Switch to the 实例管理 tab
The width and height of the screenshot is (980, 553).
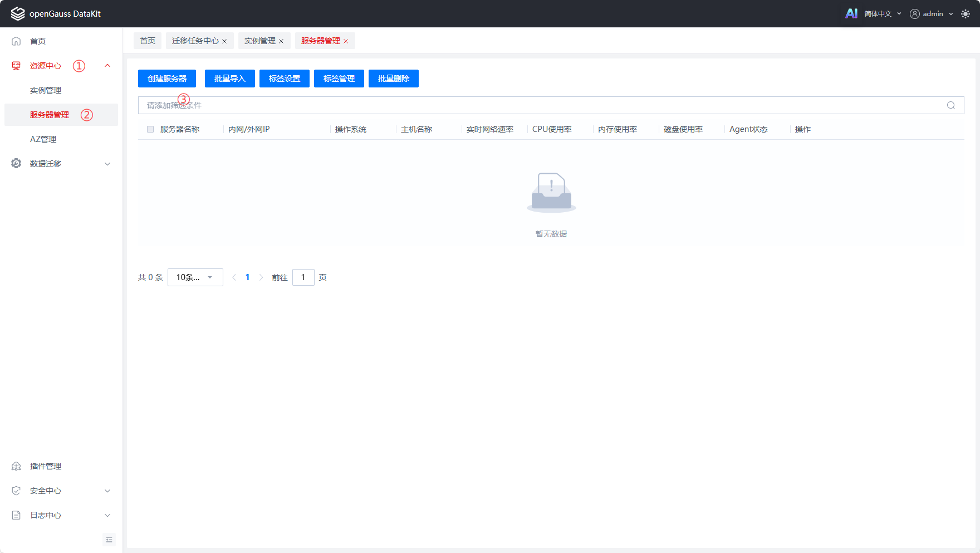click(x=260, y=41)
